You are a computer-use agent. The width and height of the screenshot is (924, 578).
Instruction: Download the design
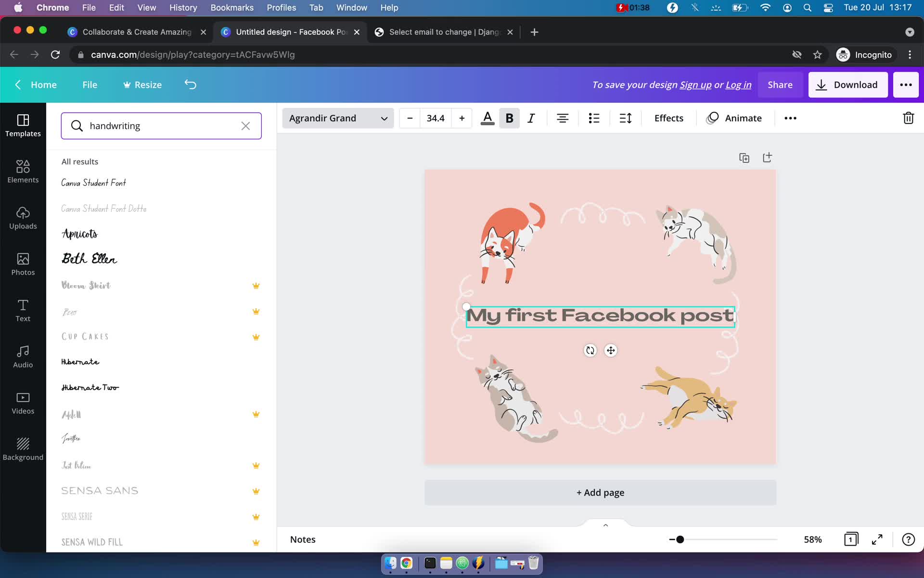pos(848,85)
